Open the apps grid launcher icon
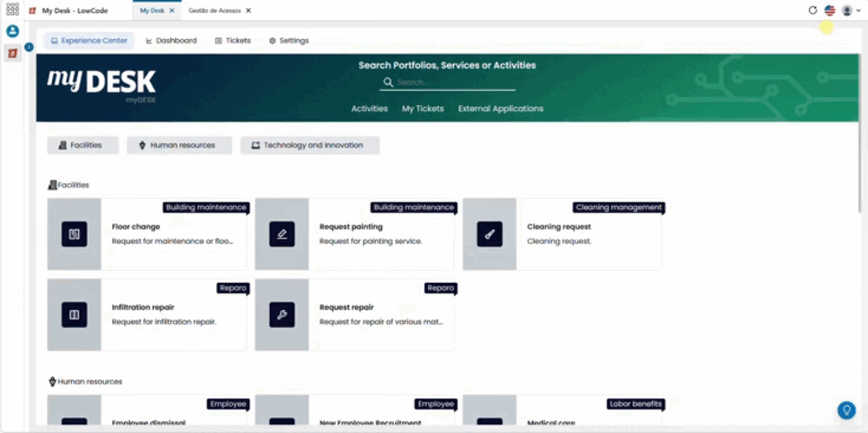This screenshot has height=433, width=868. 12,10
